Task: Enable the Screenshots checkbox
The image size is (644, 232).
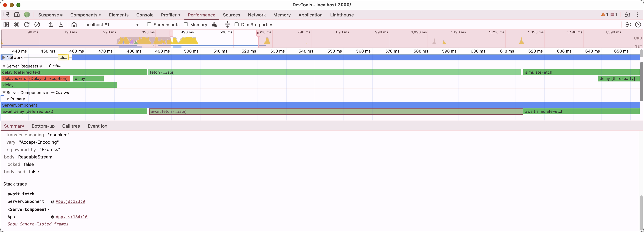Action: (x=149, y=25)
